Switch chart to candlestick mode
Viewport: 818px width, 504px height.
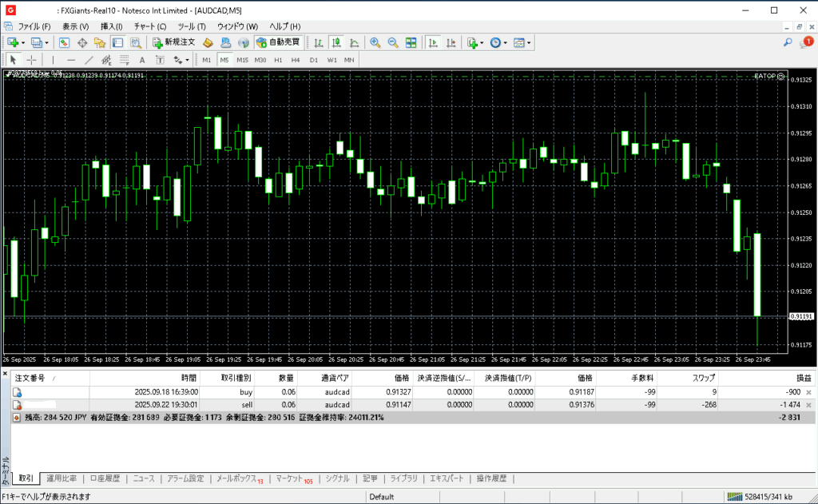point(336,42)
